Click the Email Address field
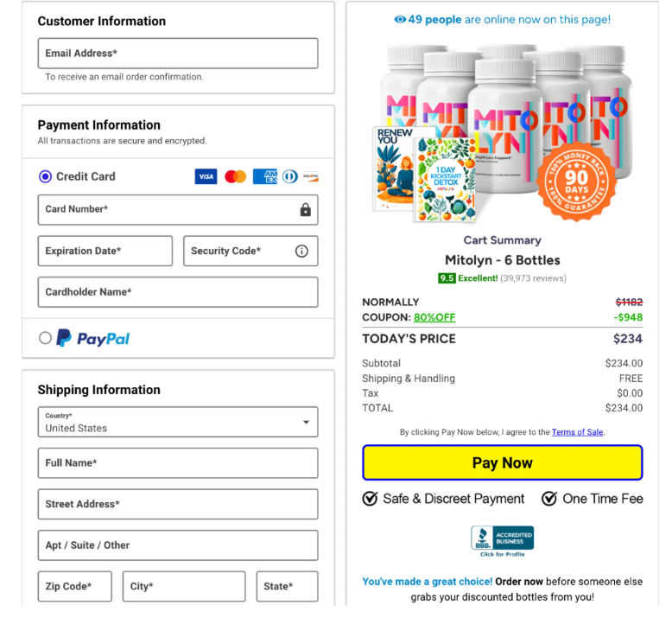Viewport: 672px width, 618px height. 177,54
